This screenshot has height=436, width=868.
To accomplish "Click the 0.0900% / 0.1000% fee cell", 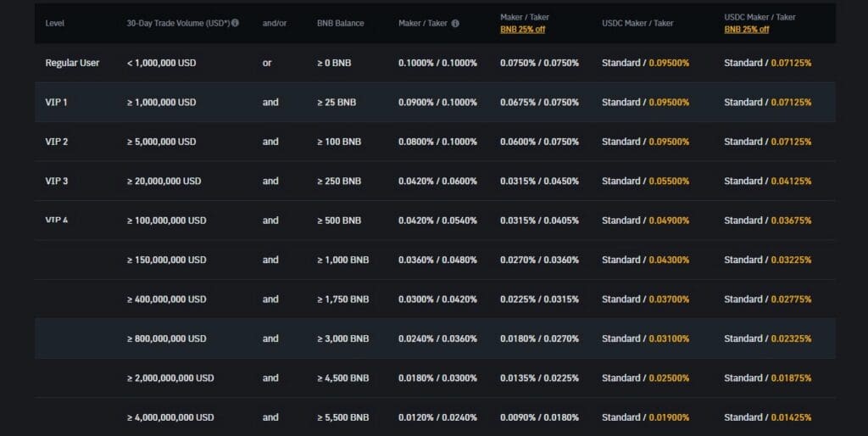I will tap(437, 103).
